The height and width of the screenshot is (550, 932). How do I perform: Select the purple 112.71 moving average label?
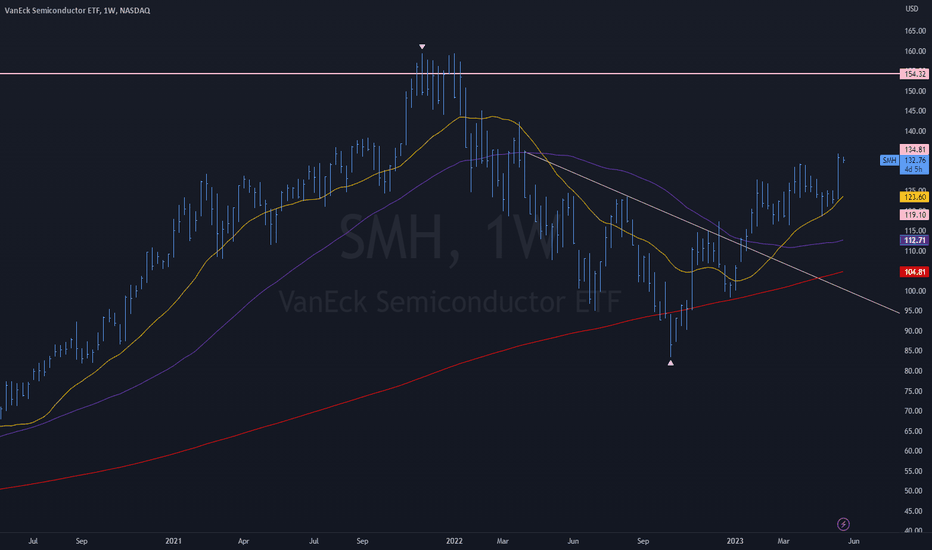pos(914,240)
